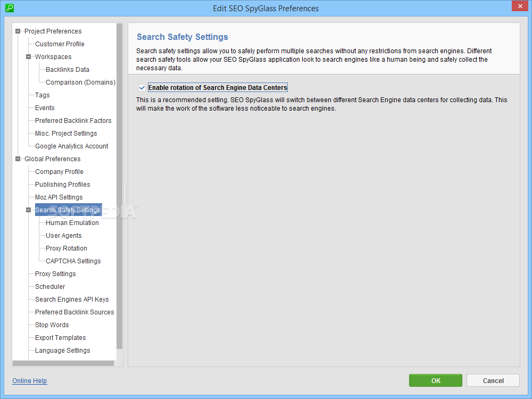Select the Global Preferences root item
Viewport: 532px width, 399px height.
point(53,159)
